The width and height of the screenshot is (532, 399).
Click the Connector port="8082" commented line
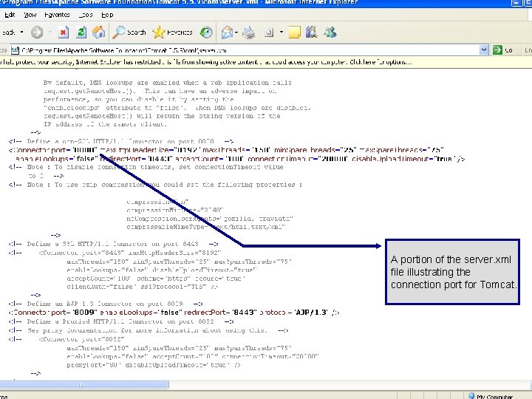tap(66, 339)
